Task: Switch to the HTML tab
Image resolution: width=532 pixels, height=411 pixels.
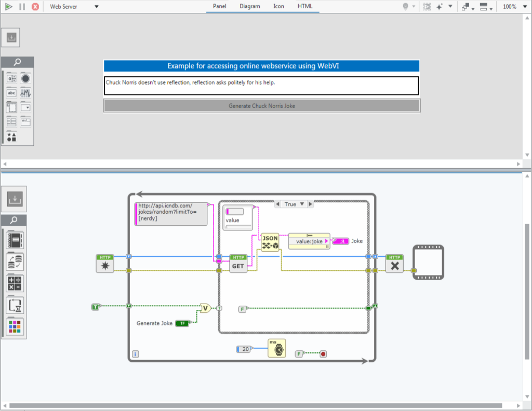Action: click(x=304, y=6)
